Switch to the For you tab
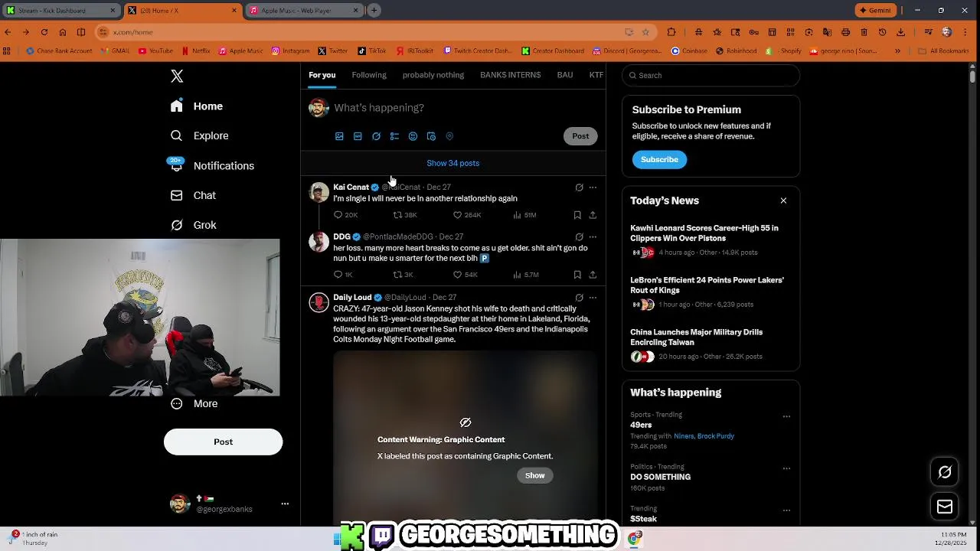This screenshot has height=551, width=980. (x=322, y=75)
